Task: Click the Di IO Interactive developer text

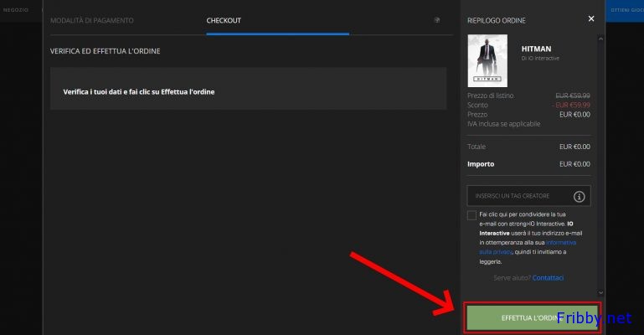Action: pyautogui.click(x=540, y=59)
